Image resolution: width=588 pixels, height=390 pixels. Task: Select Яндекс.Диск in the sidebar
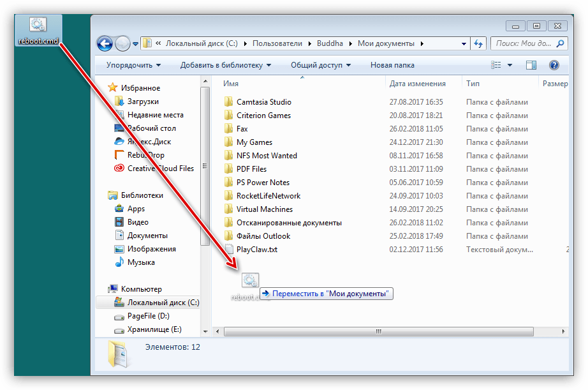(x=149, y=142)
